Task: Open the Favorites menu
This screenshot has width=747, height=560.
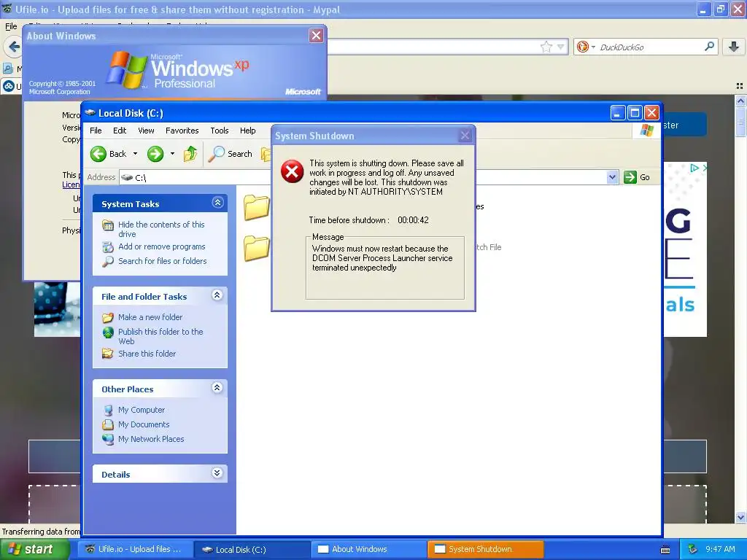Action: click(182, 131)
